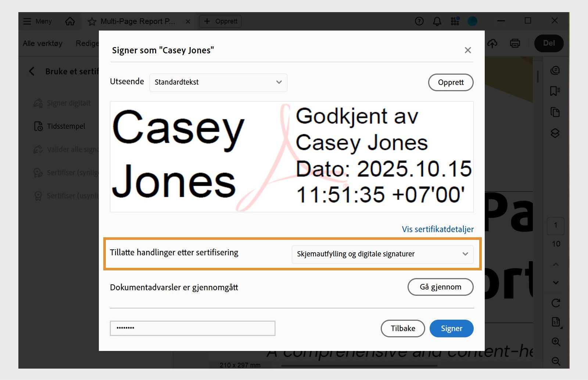Switch to the Multi-Page Report tab
588x380 pixels.
click(x=138, y=21)
